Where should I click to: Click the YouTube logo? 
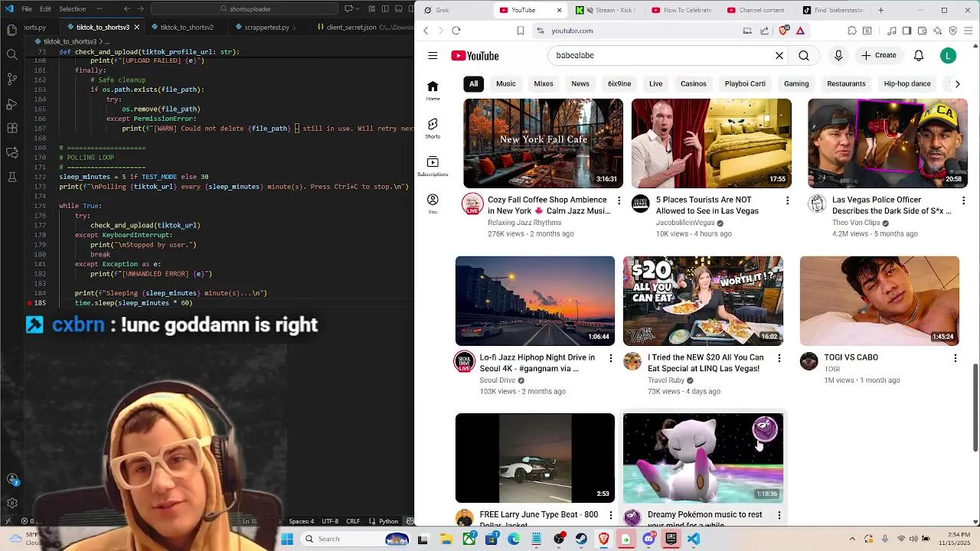click(475, 55)
